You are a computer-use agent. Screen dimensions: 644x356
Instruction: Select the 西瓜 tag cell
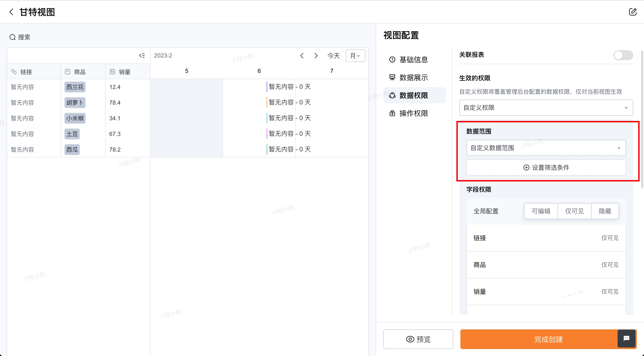click(72, 150)
